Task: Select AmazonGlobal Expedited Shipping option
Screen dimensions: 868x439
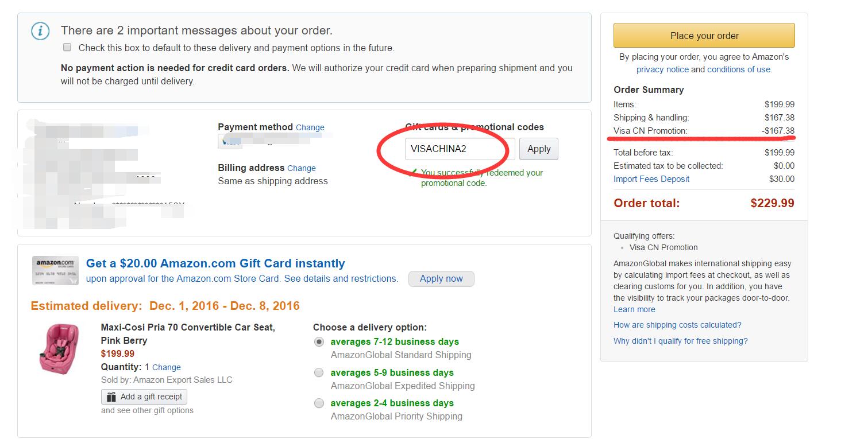Action: coord(319,373)
